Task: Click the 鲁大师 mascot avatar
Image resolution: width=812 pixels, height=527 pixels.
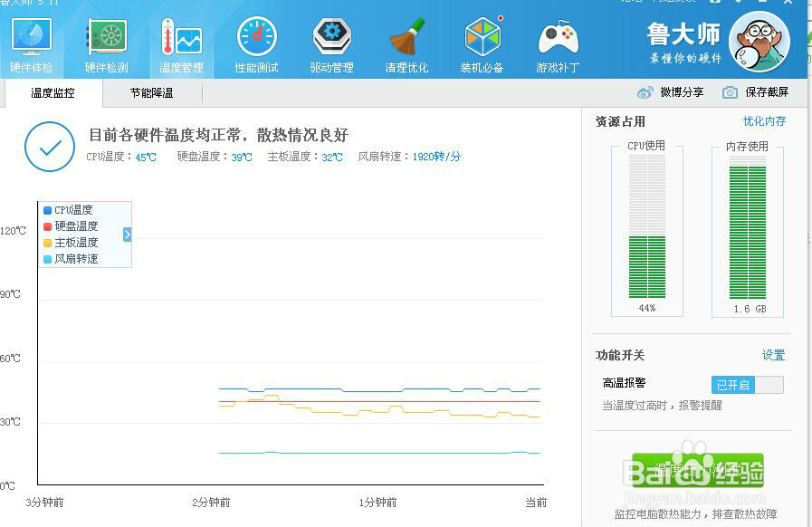Action: point(759,42)
